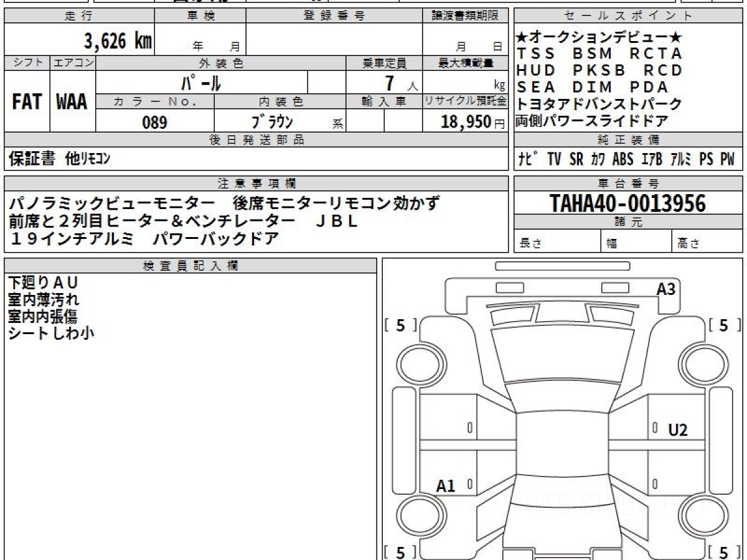Click the A1 damage mark on diagram
This screenshot has height=560, width=747.
point(446,486)
